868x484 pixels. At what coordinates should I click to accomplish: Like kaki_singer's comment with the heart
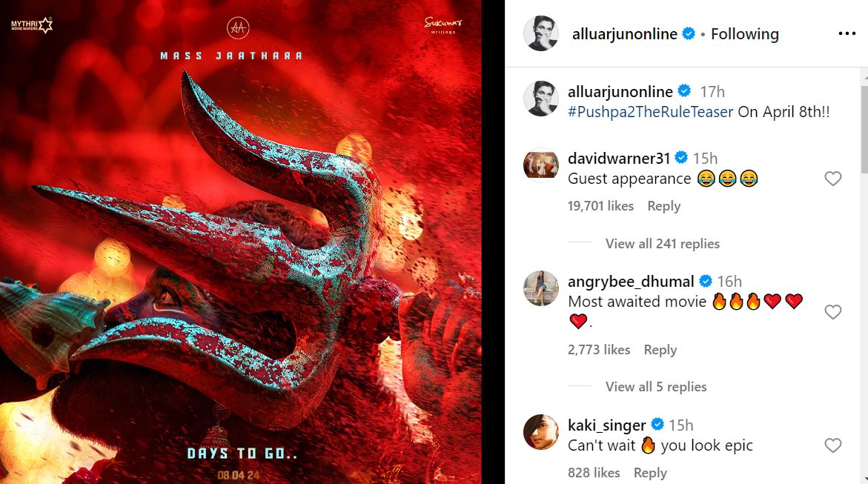pos(832,445)
